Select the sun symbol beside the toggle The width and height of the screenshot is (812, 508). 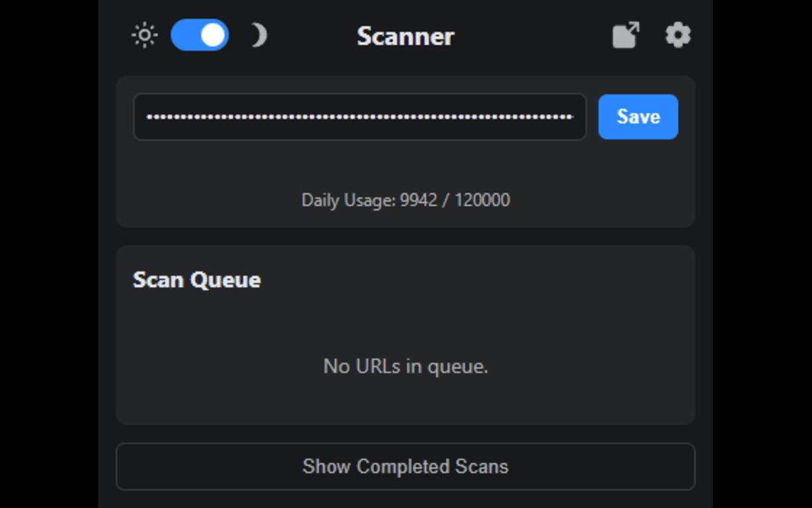tap(144, 36)
